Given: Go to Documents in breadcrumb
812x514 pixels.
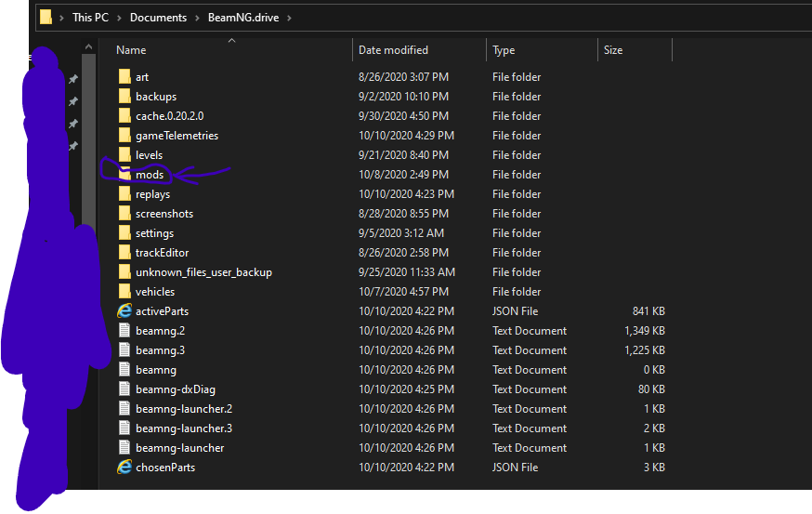Looking at the screenshot, I should click(x=159, y=18).
